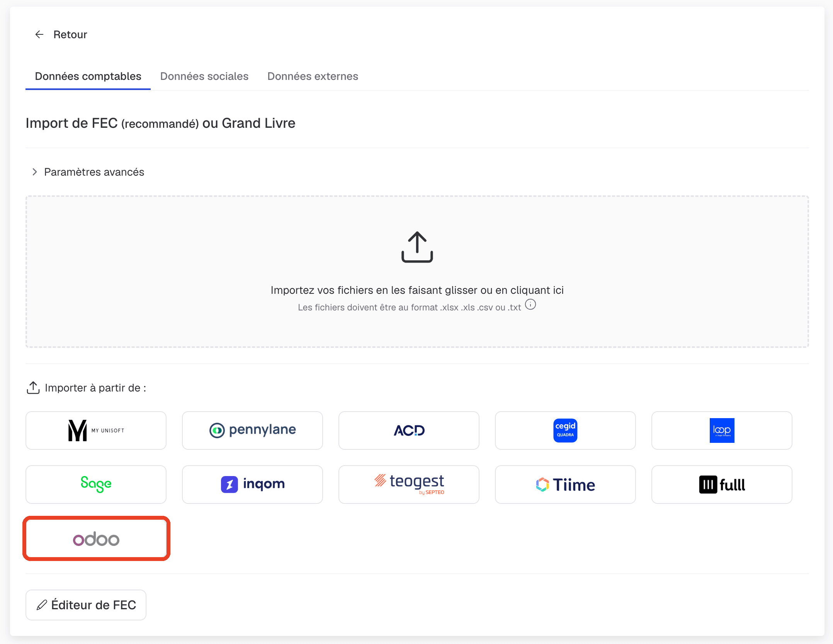The width and height of the screenshot is (833, 644).
Task: Switch to the Données sociales tab
Action: point(204,76)
